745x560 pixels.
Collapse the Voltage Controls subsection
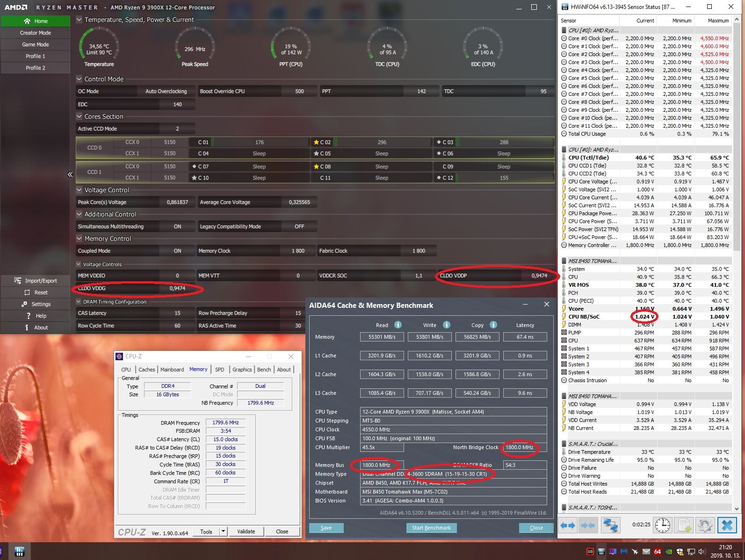pos(79,264)
